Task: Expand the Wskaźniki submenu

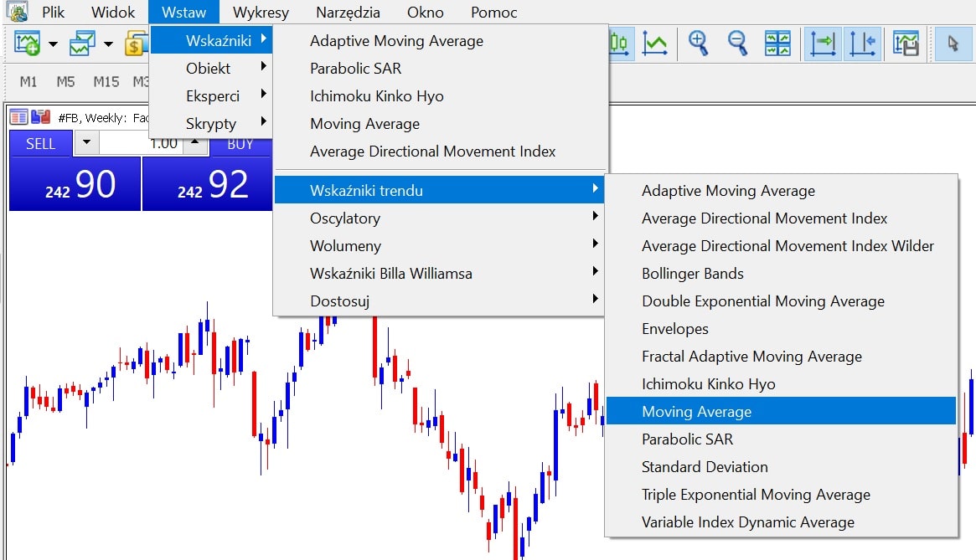Action: tap(211, 40)
